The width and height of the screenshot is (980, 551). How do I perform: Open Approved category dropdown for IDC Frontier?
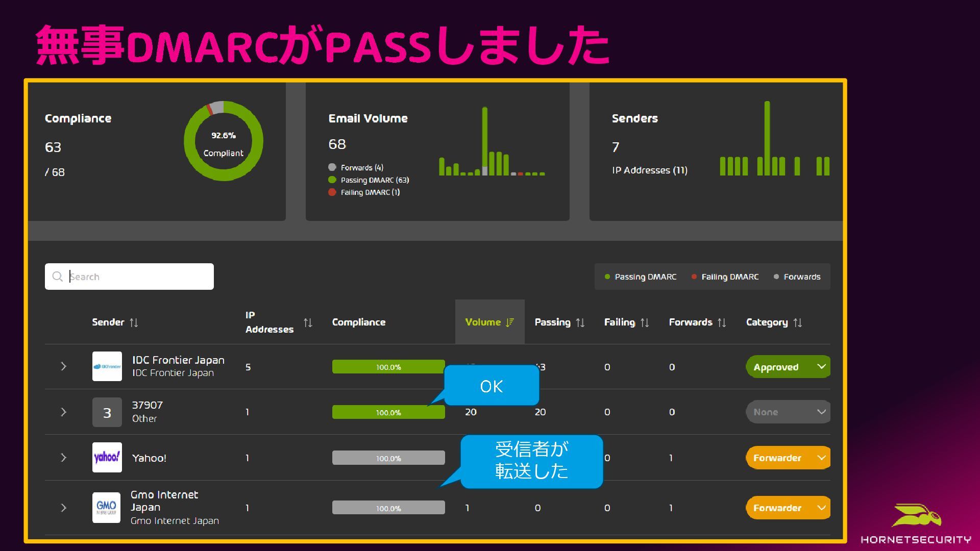pyautogui.click(x=788, y=367)
